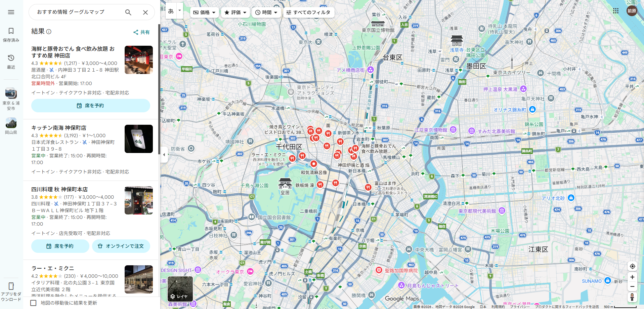Click the SUNAMO shopping marker
The height and width of the screenshot is (309, 644).
tap(607, 280)
